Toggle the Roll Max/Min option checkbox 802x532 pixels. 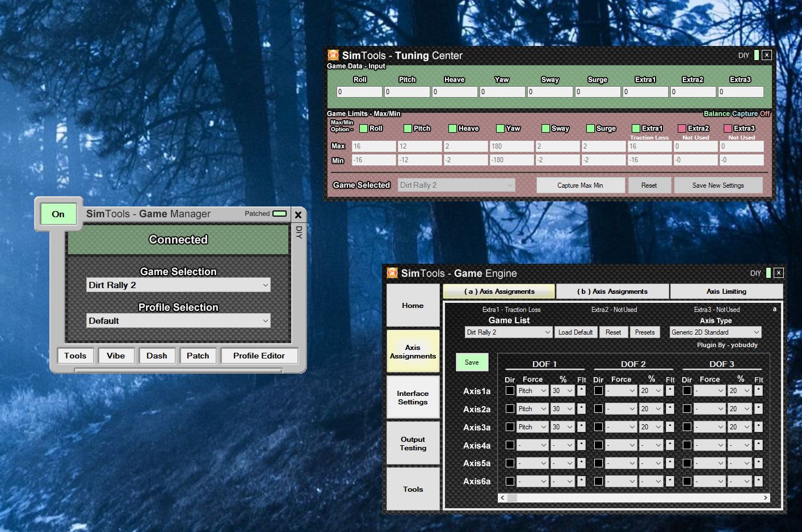coord(363,128)
